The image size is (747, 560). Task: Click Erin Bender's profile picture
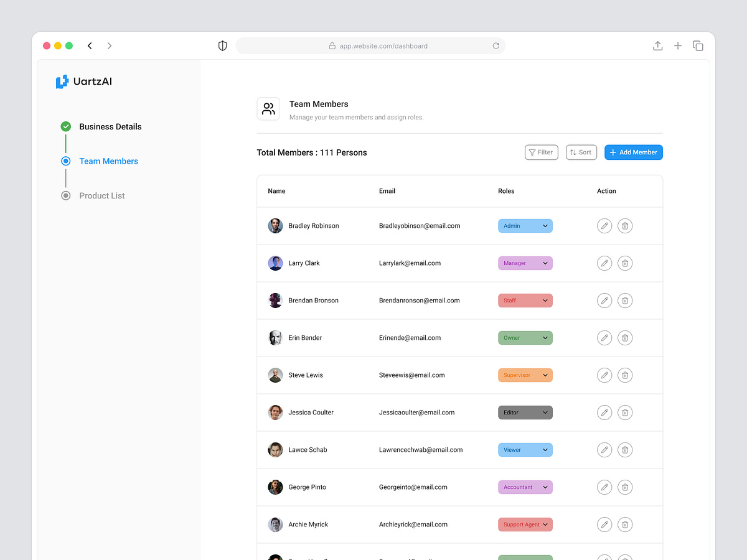(275, 337)
